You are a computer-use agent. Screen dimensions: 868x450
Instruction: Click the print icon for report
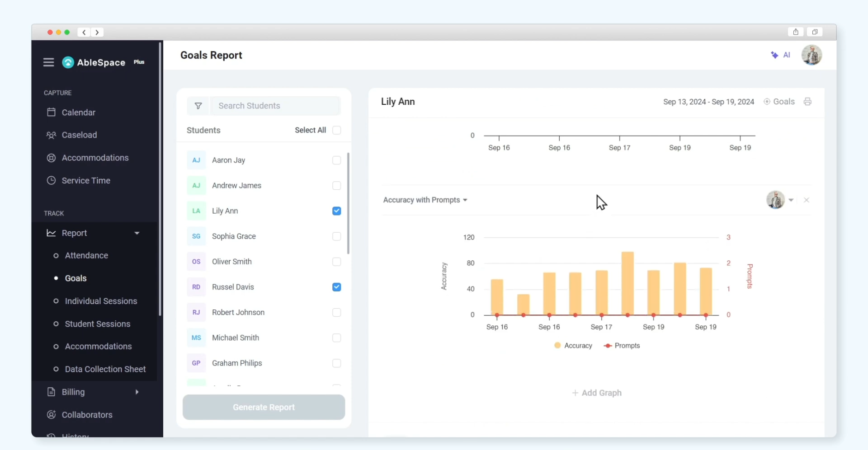coord(807,102)
